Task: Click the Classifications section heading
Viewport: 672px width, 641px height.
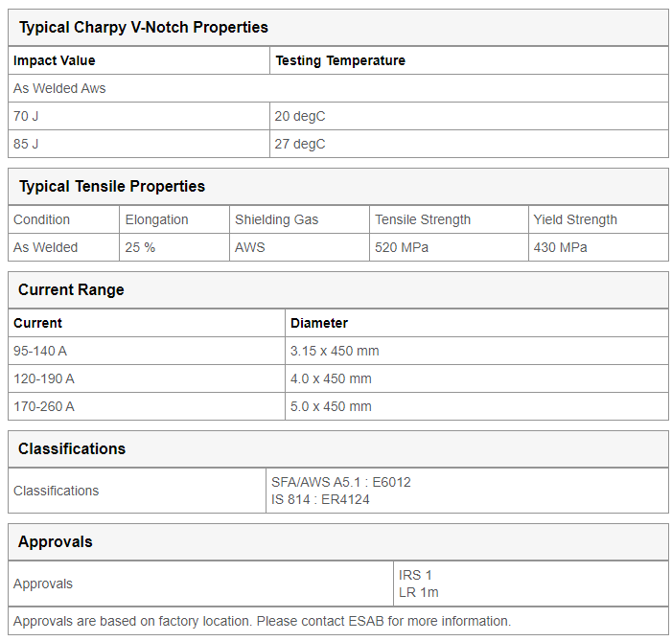Action: 72,449
